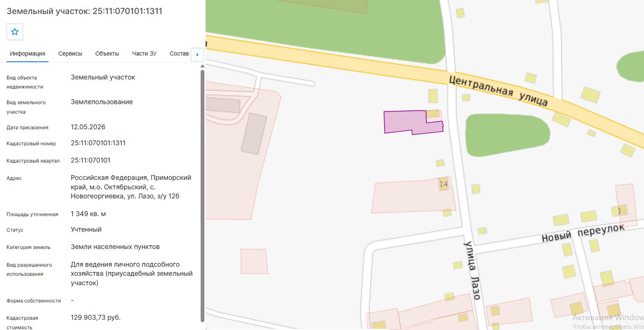Click the Площадь уточненная label

(32, 214)
